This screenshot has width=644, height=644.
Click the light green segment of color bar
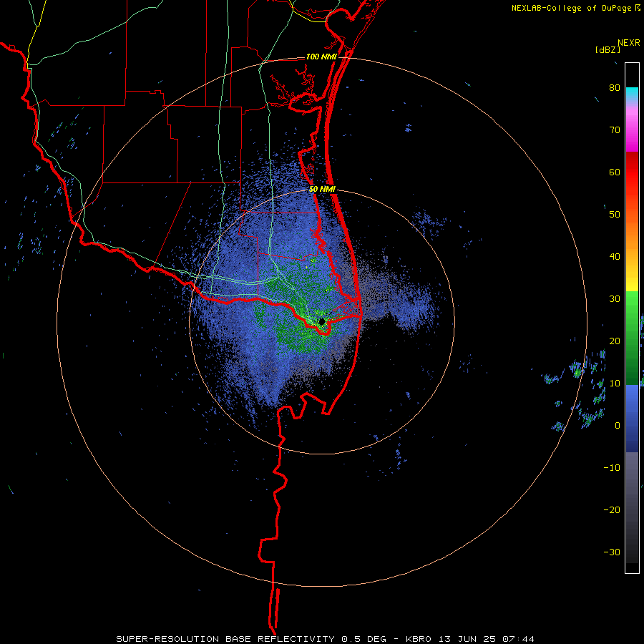pos(632,306)
